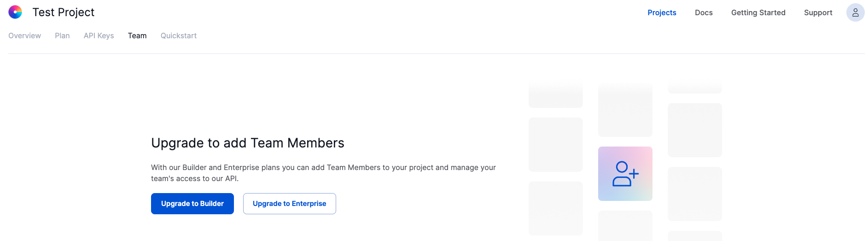
Task: Select the Team tab
Action: click(137, 36)
